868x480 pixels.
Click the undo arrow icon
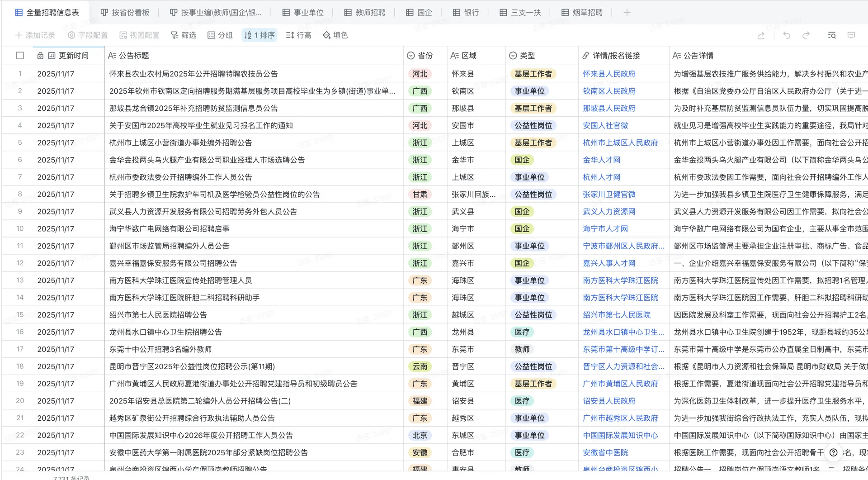pos(787,35)
